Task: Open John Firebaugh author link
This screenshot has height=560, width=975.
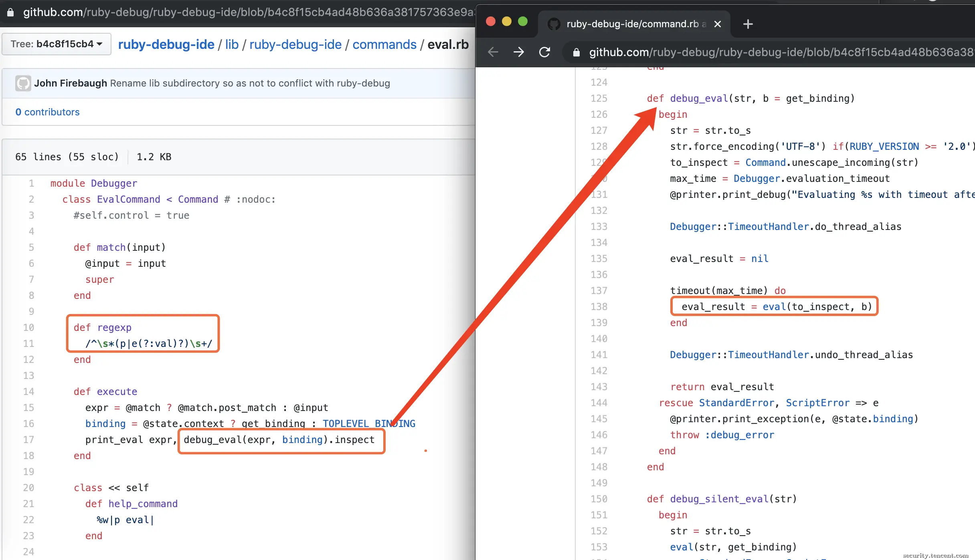Action: (x=70, y=83)
